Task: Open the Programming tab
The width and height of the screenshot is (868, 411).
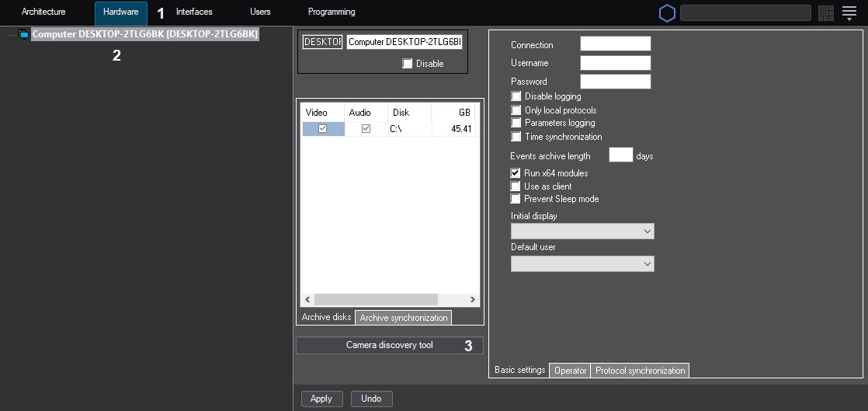Action: pos(332,12)
